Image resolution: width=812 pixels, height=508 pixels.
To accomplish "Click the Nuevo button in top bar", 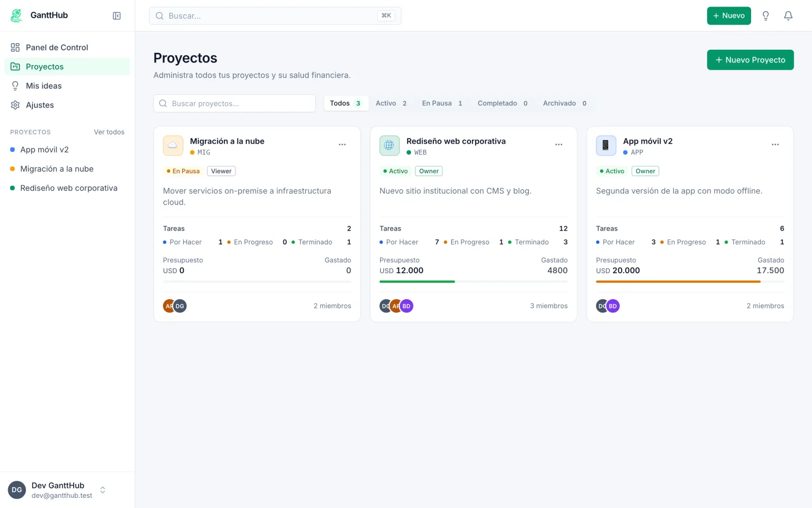I will click(x=729, y=16).
